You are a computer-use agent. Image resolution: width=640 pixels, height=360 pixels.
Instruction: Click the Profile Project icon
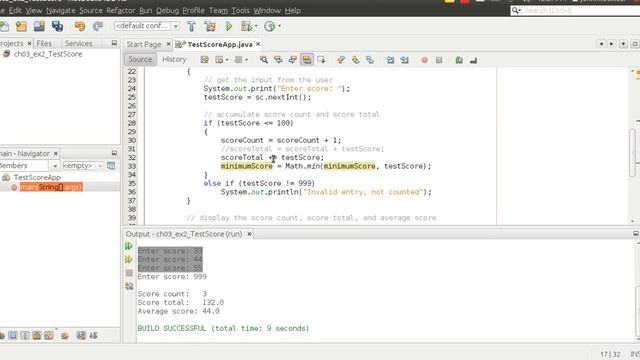(x=269, y=27)
